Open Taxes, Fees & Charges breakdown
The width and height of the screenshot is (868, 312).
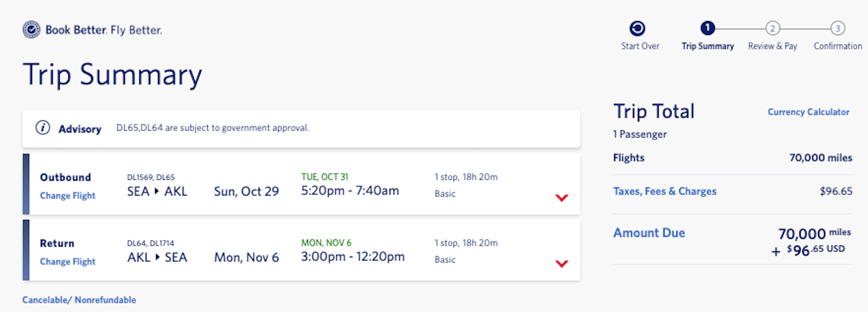click(665, 191)
